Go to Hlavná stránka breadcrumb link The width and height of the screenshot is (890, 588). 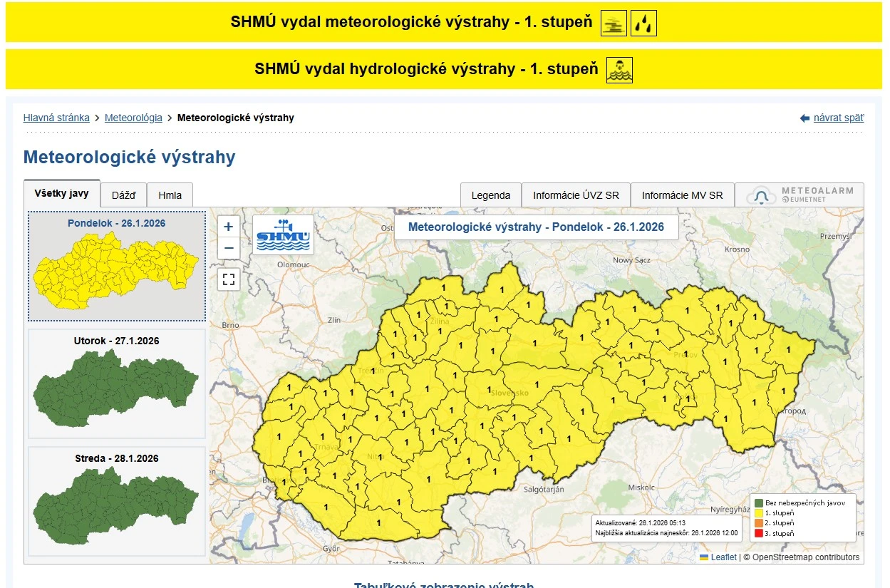pos(56,118)
